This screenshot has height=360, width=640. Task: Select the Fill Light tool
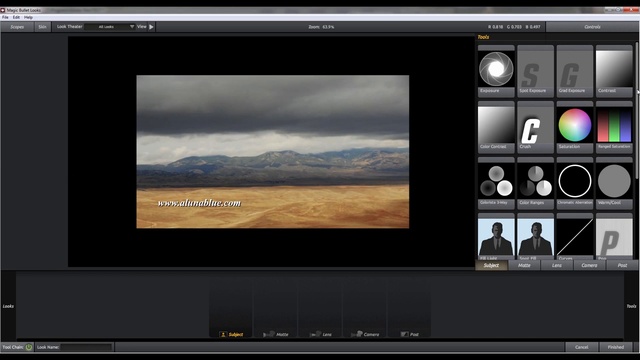[496, 236]
